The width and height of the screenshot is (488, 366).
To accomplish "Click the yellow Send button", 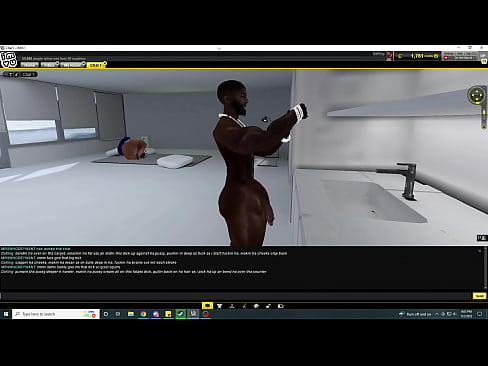I will point(479,296).
